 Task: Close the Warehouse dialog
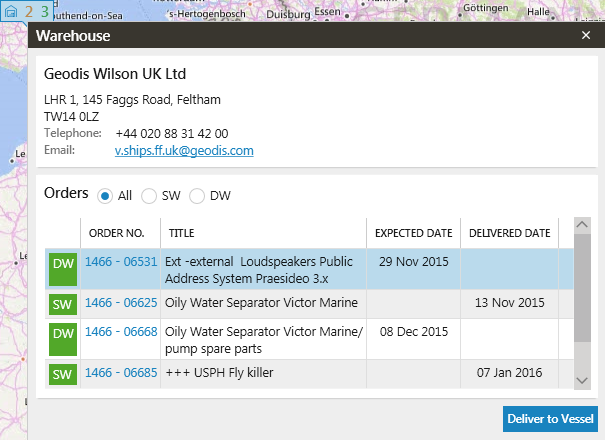coord(586,35)
